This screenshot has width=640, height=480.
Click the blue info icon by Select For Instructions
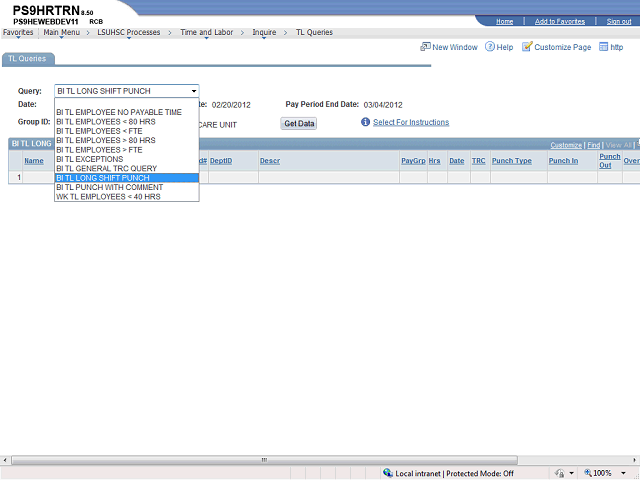(365, 122)
